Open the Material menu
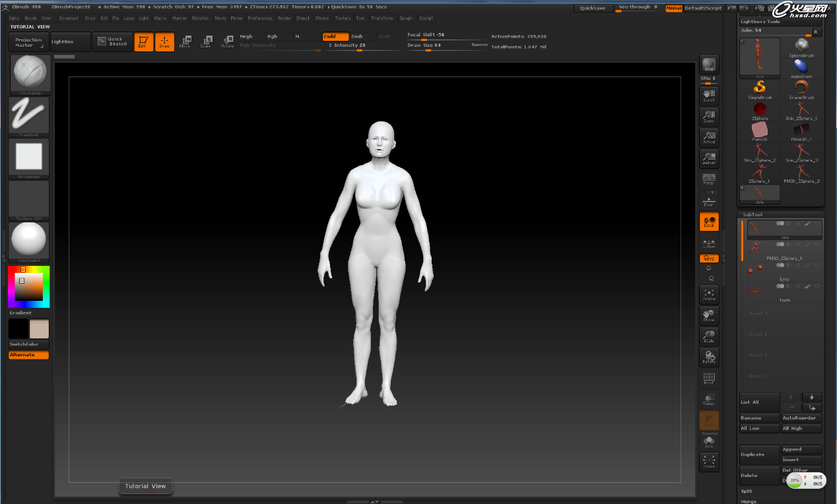837x504 pixels. tap(200, 18)
